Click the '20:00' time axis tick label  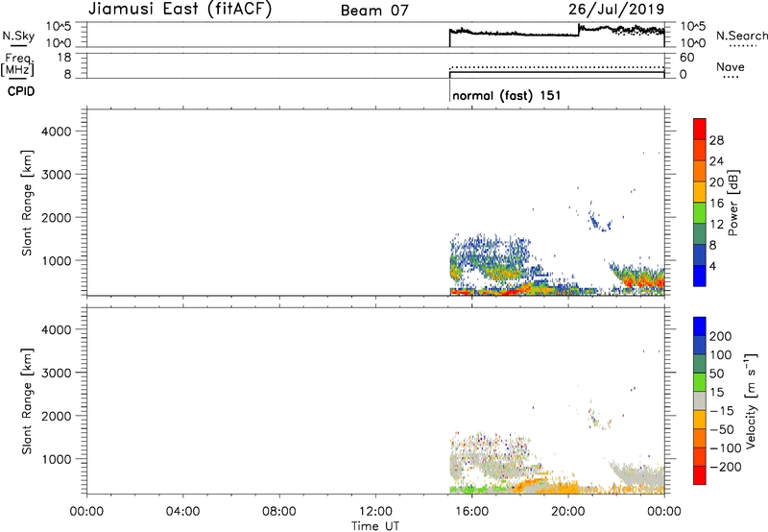(568, 512)
